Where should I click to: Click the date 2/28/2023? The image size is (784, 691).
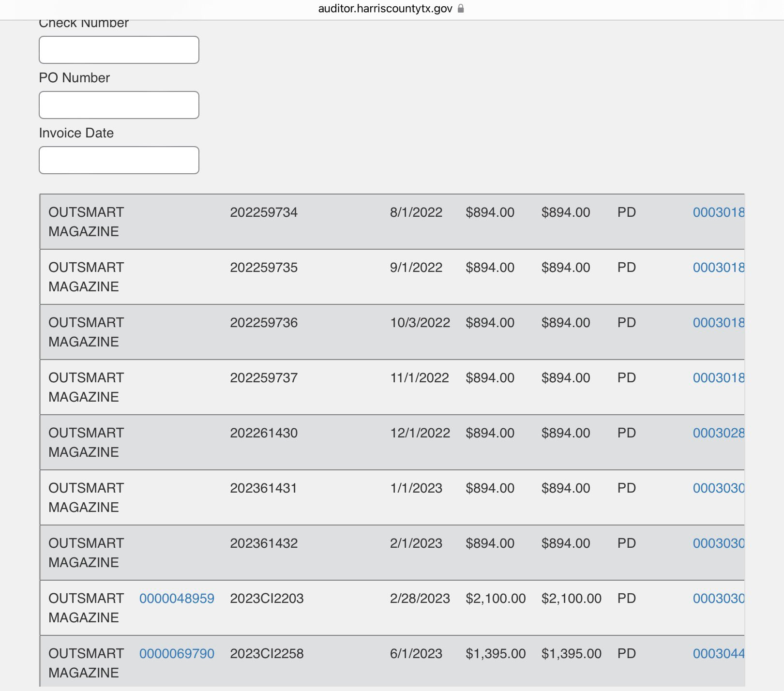pyautogui.click(x=420, y=599)
